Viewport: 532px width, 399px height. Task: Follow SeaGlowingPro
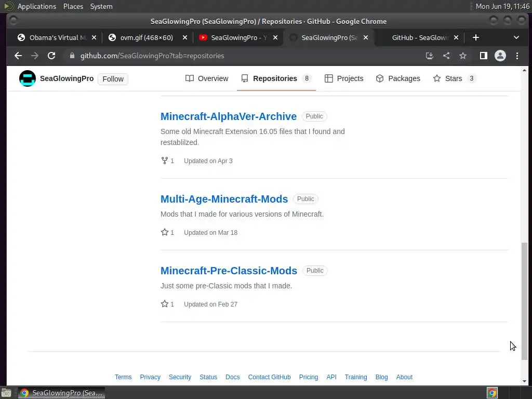coord(113,79)
